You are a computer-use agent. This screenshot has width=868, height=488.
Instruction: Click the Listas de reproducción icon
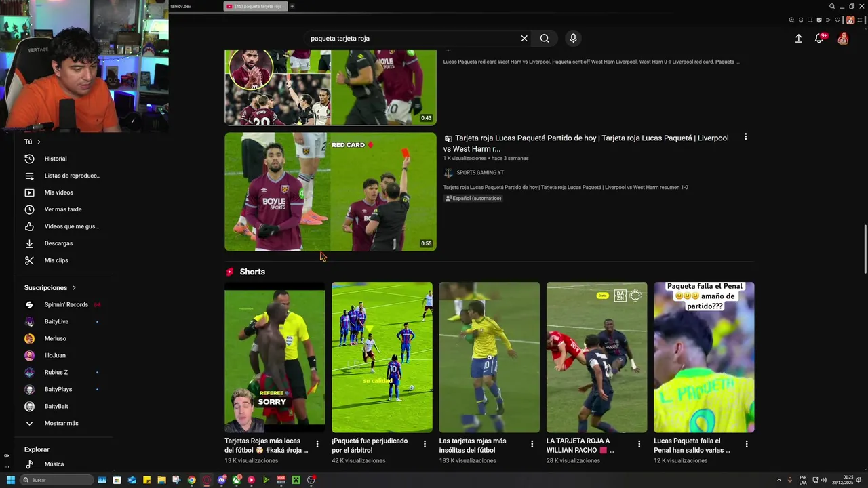pos(29,176)
